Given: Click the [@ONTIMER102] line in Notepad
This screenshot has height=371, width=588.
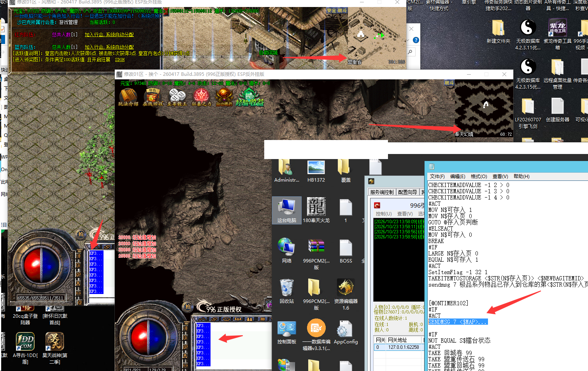Looking at the screenshot, I should click(x=448, y=303).
